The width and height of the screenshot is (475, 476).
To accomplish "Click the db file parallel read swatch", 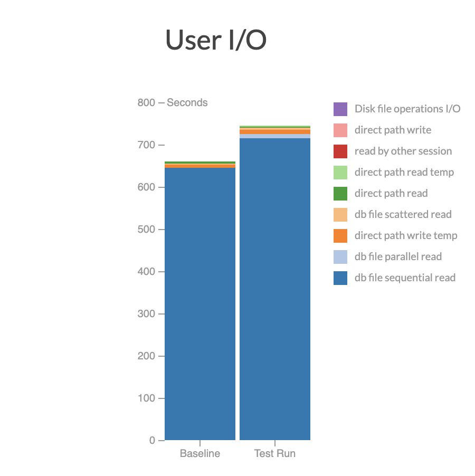I will (340, 257).
